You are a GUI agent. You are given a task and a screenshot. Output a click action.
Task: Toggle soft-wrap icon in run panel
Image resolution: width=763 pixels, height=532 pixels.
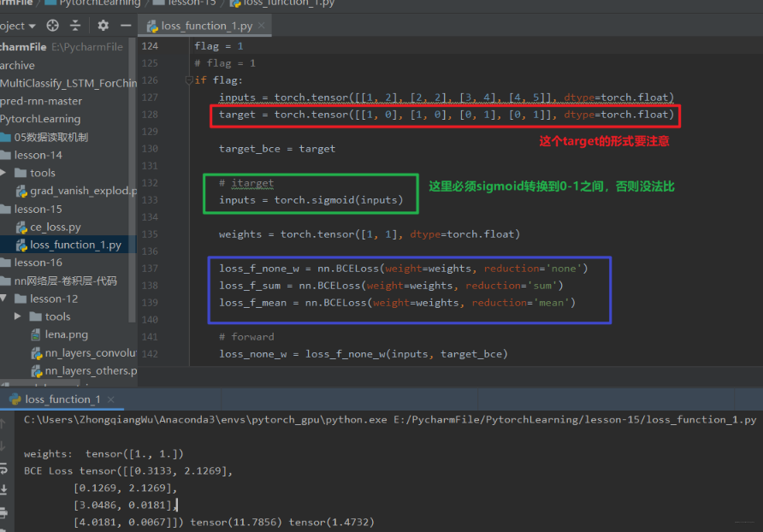[3, 468]
